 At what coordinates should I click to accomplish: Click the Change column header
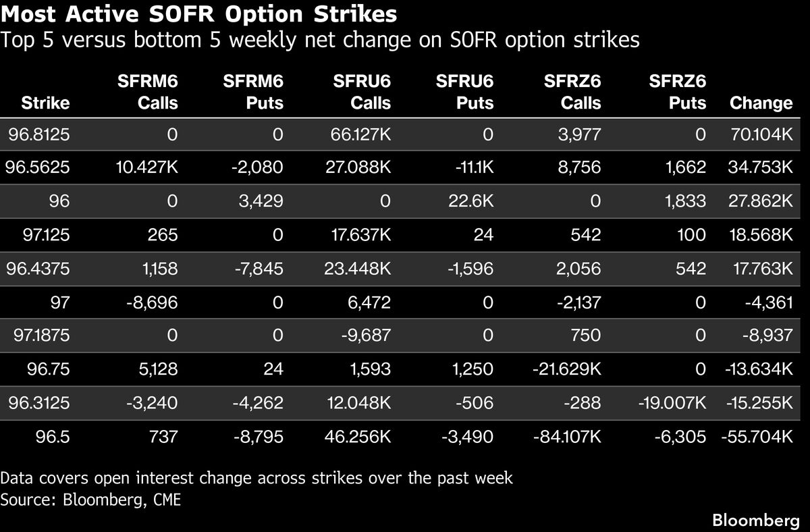(761, 103)
